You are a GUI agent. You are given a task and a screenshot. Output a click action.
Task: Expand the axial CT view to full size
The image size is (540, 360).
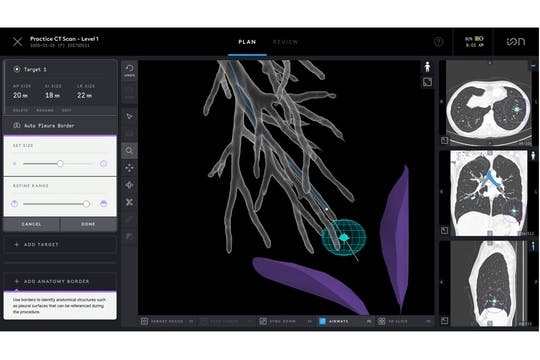[x=444, y=140]
